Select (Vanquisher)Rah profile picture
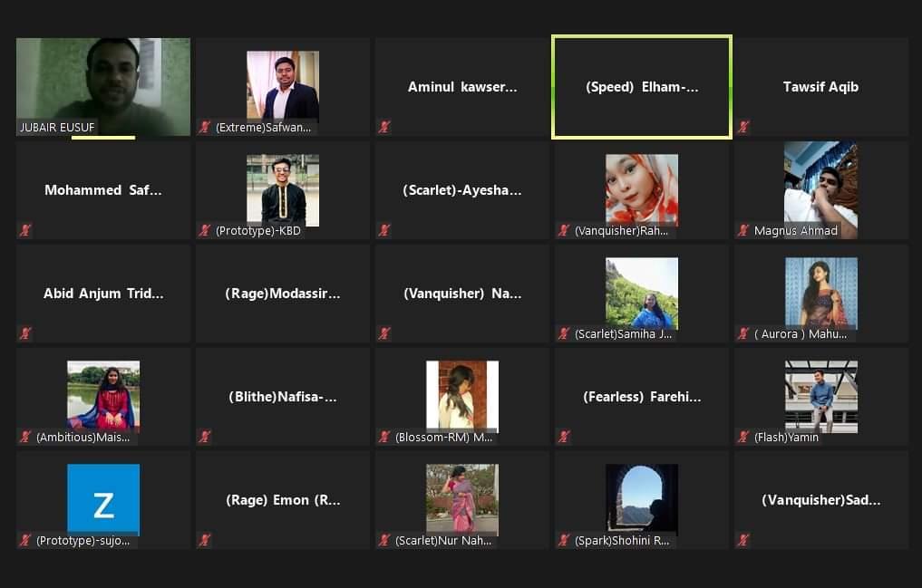The image size is (922, 588). click(642, 190)
